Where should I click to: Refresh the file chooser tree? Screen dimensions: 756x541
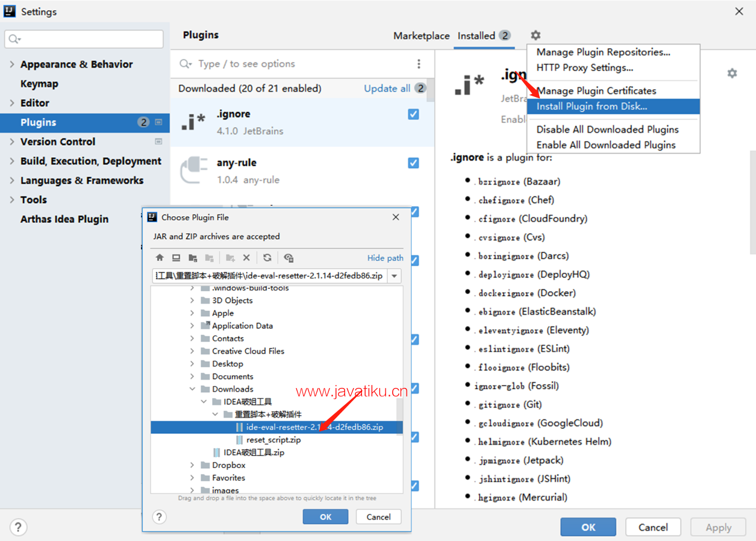point(267,258)
